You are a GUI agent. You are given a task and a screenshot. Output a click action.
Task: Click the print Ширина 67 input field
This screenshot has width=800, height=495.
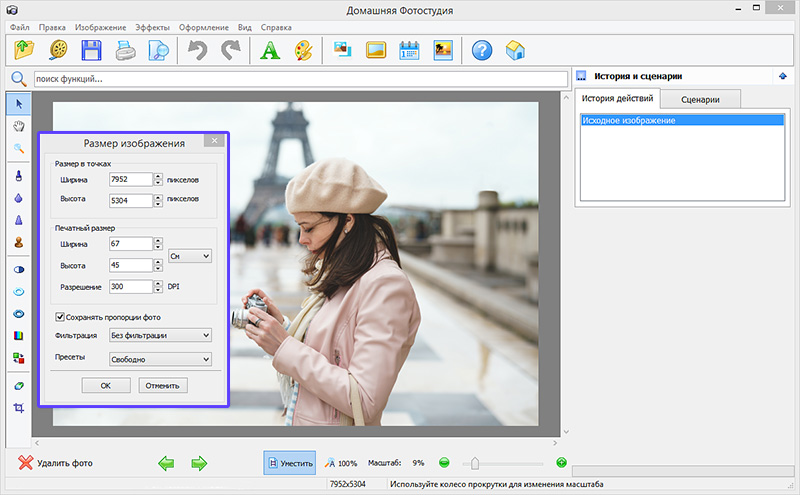click(x=131, y=243)
